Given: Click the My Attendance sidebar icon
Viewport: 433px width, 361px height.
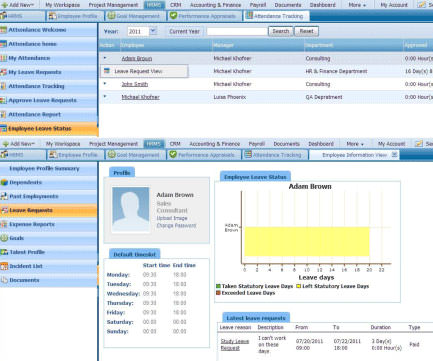Looking at the screenshot, I should tap(4, 58).
